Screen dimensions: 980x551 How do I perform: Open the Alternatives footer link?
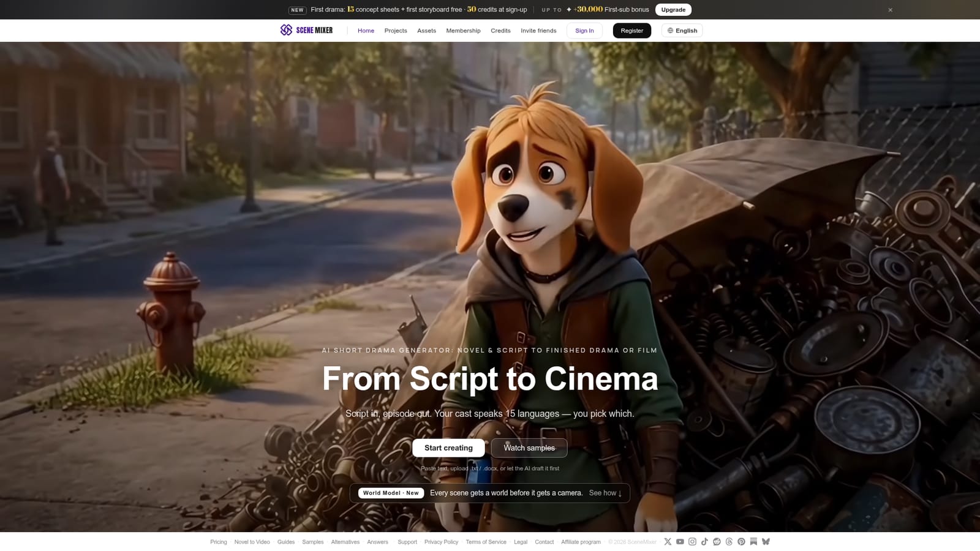pyautogui.click(x=345, y=542)
